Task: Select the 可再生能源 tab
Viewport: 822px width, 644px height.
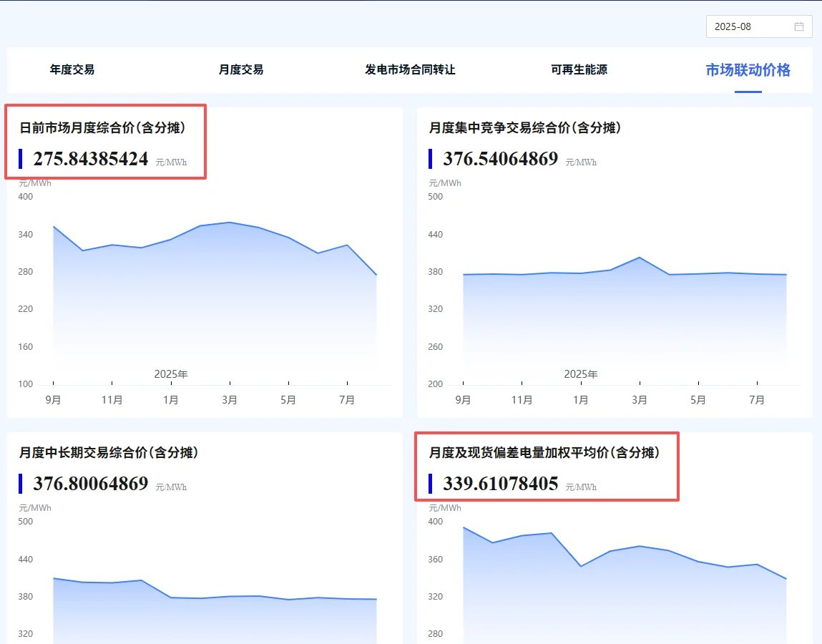Action: click(x=579, y=70)
